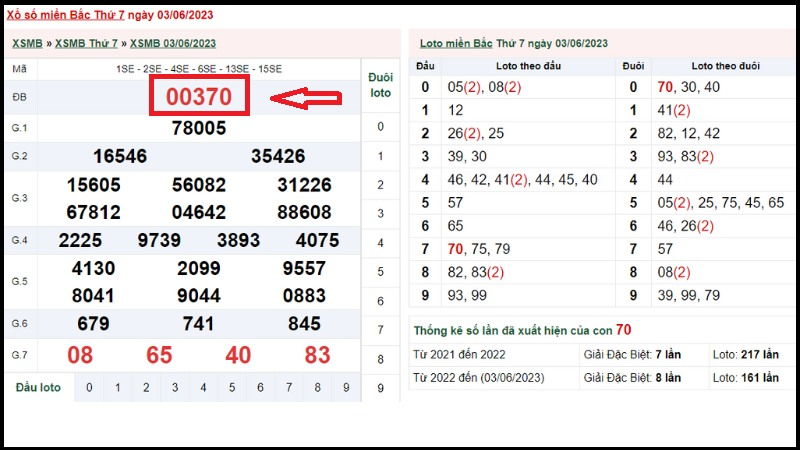Click G.7 red number 83
Screen dimensions: 800x450
click(x=317, y=355)
